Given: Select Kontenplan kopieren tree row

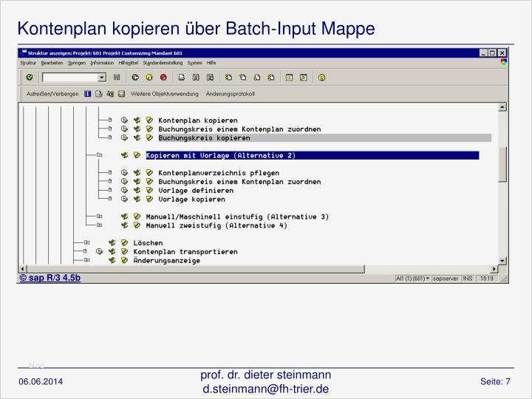Looking at the screenshot, I should pos(198,120).
